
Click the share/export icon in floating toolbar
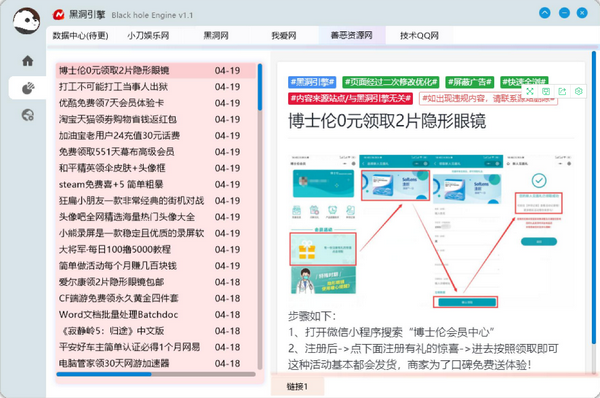(562, 91)
